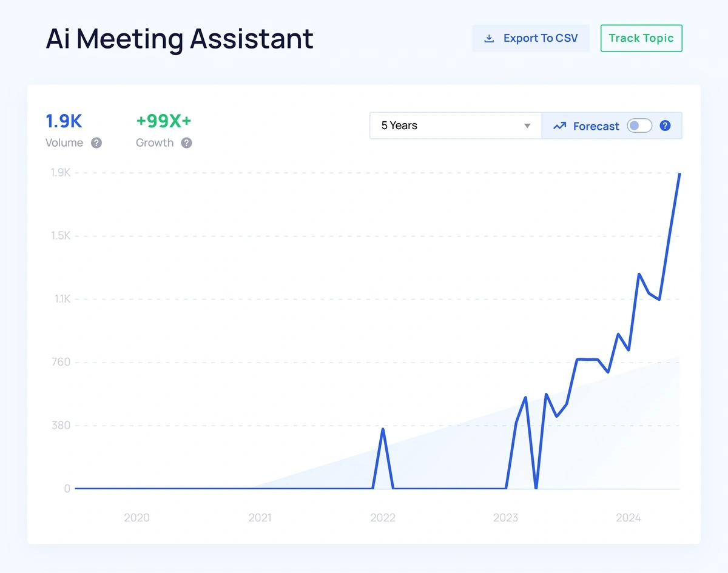Click the download icon in Export button
The height and width of the screenshot is (573, 728).
pyautogui.click(x=489, y=38)
